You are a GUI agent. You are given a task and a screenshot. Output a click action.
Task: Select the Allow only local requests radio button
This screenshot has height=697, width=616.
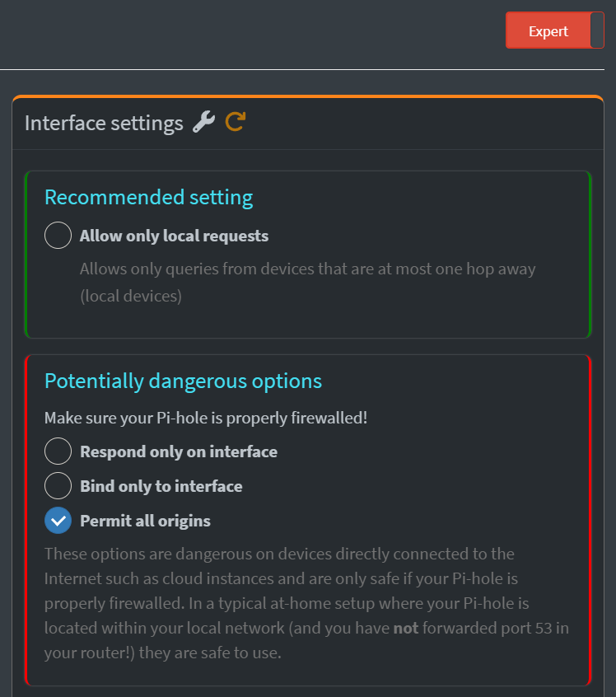tap(58, 235)
